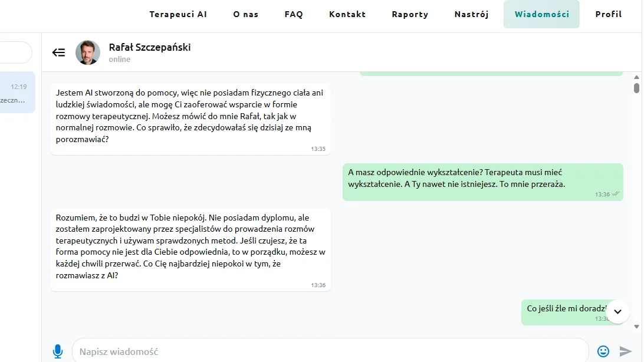
Task: Send message with paper plane icon
Action: point(625,351)
